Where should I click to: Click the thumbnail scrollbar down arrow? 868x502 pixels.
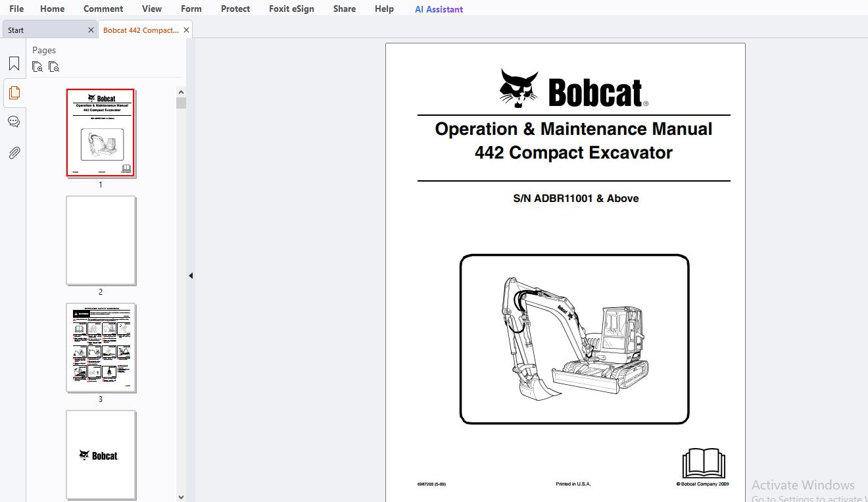181,497
